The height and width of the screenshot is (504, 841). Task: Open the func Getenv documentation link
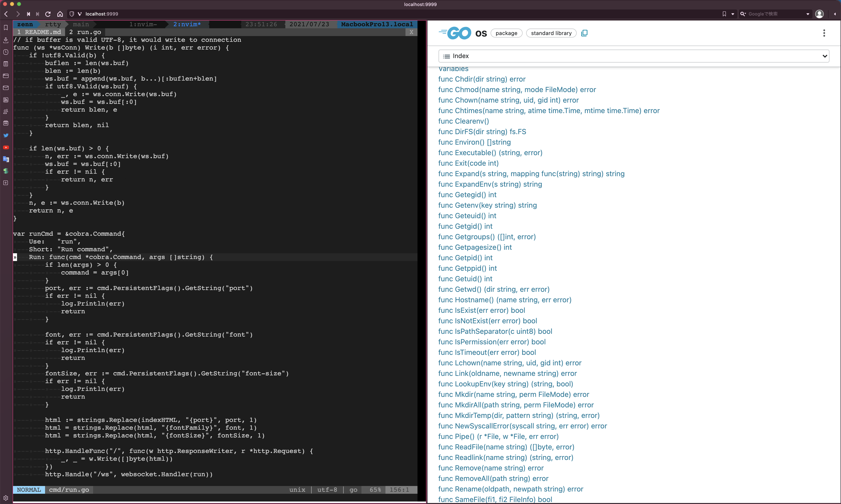point(487,205)
